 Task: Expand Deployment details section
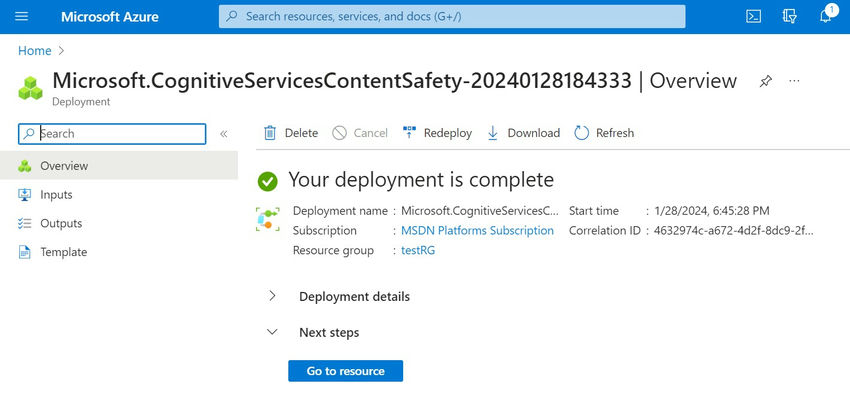coord(354,297)
